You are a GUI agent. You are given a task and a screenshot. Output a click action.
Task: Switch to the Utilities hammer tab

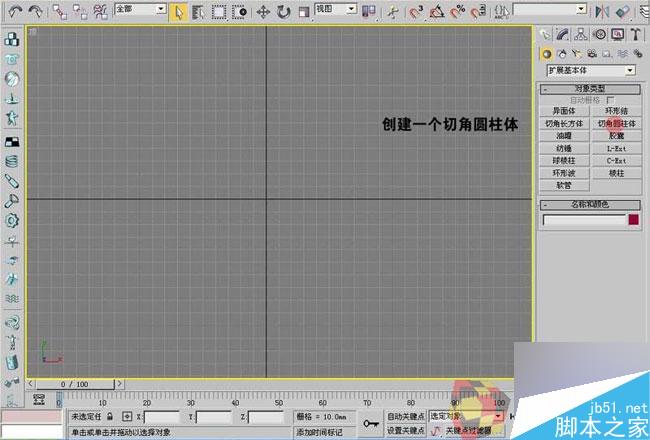(635, 34)
